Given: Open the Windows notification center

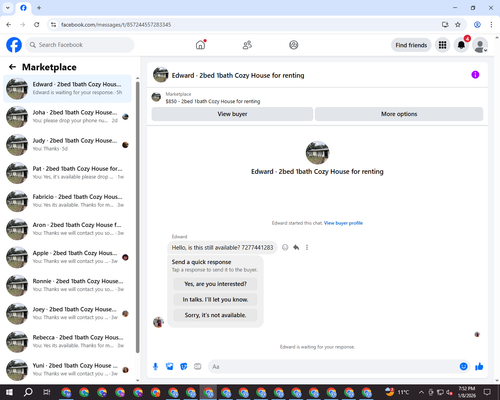Looking at the screenshot, I should [487, 392].
